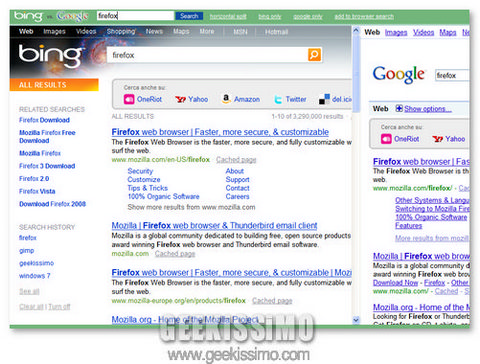The width and height of the screenshot is (480, 364).
Task: Click the Security sublink under mozilla.com
Action: (140, 171)
